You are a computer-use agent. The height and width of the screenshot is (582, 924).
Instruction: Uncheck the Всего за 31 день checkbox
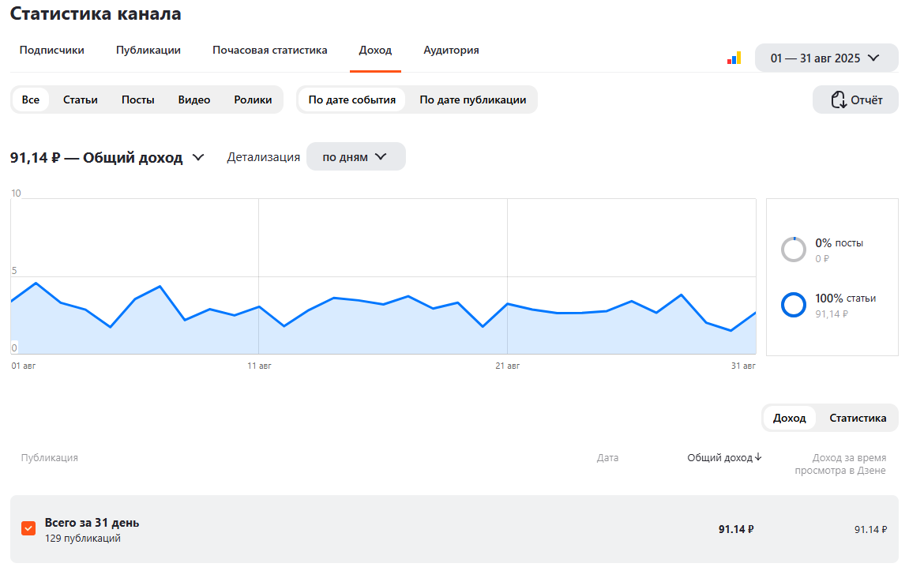[28, 528]
